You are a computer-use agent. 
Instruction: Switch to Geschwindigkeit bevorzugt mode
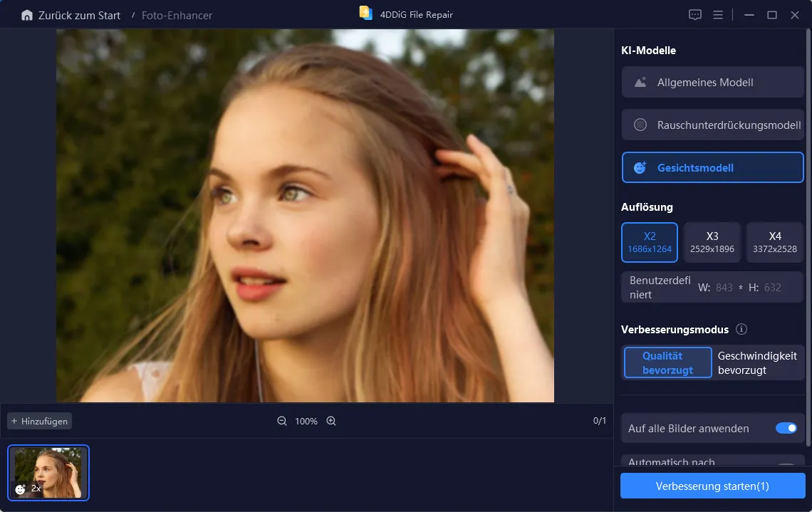pos(757,362)
